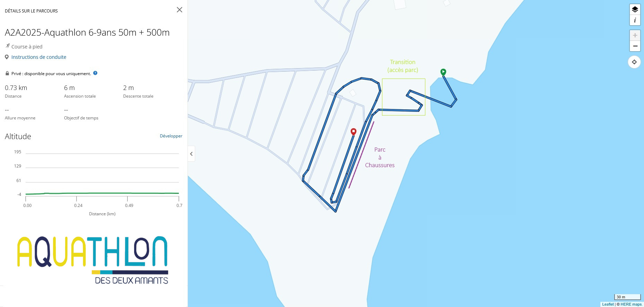The image size is (644, 307).
Task: Open the Leaflet attribution link
Action: click(x=608, y=304)
